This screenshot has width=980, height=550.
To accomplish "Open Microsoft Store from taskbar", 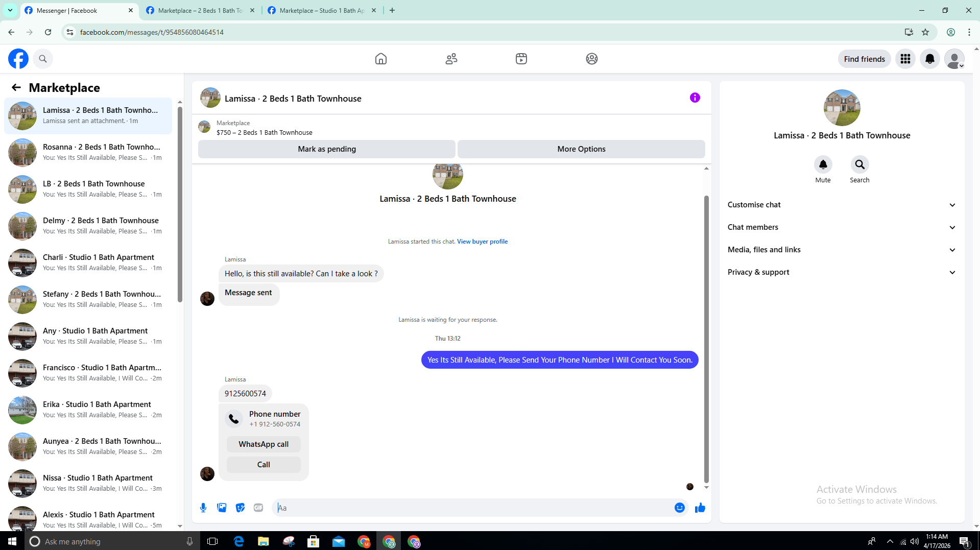I will (x=314, y=541).
